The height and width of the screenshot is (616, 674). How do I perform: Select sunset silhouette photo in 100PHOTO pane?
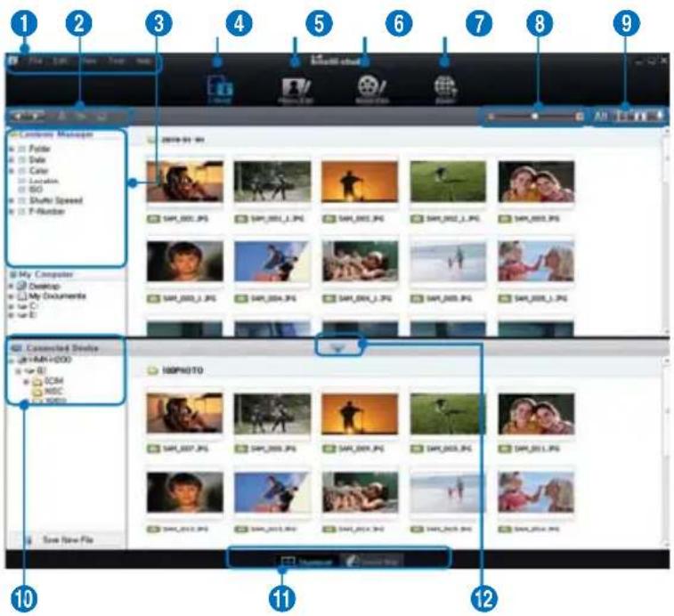coord(360,414)
